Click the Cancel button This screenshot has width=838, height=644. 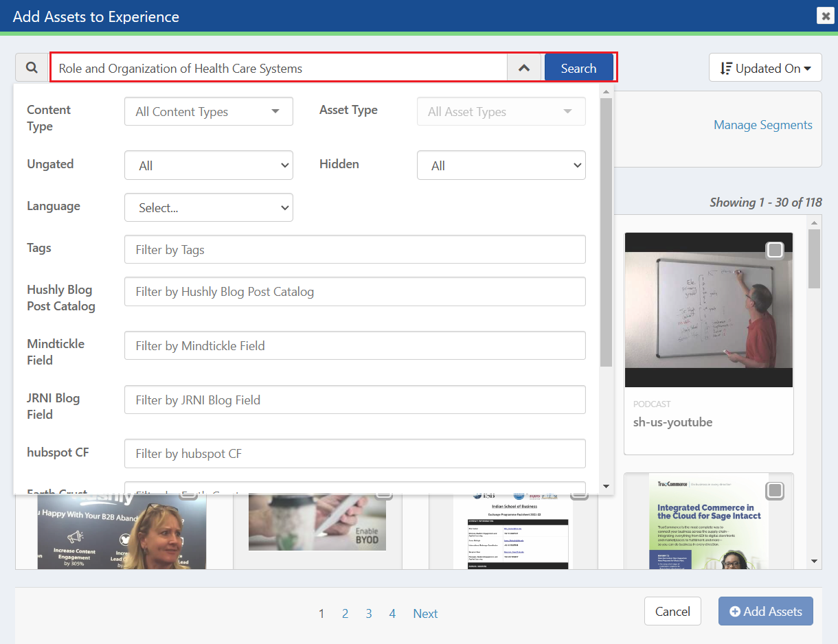click(672, 611)
